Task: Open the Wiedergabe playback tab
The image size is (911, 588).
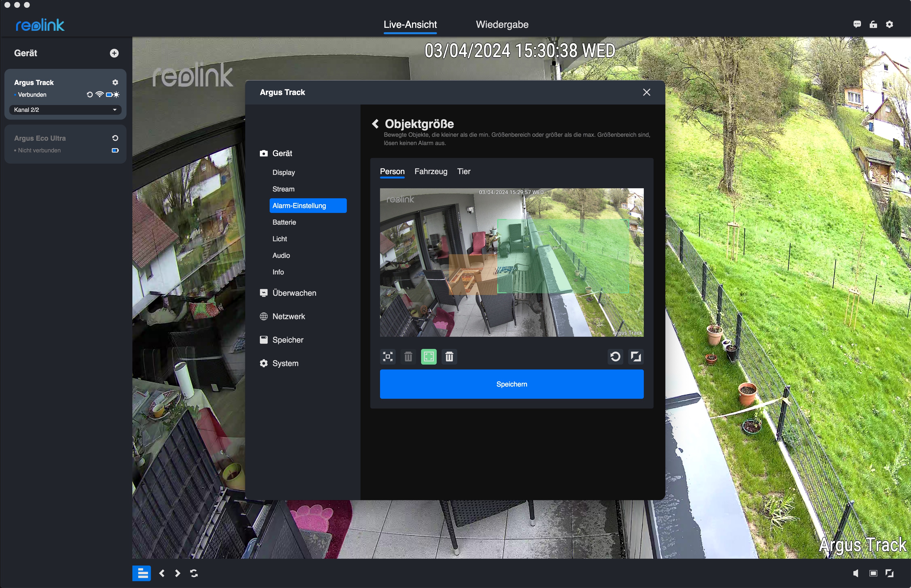Action: coord(502,24)
